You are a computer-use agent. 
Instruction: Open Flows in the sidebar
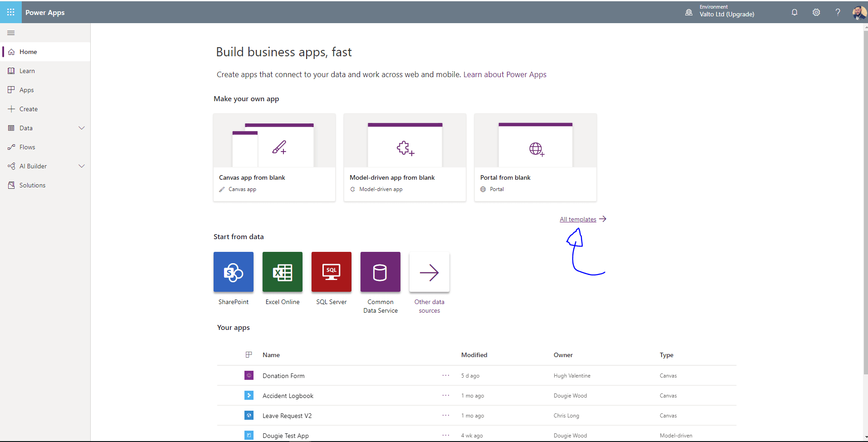click(45, 147)
